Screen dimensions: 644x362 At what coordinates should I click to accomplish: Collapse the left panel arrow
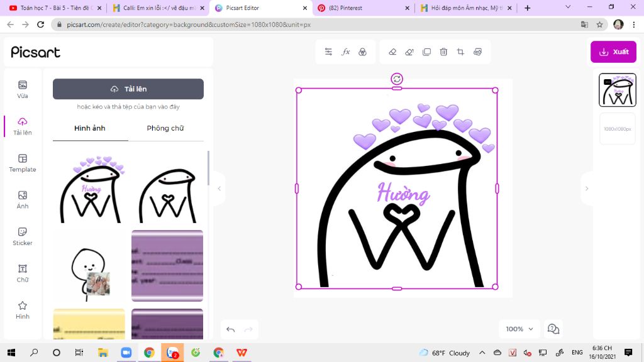[219, 189]
